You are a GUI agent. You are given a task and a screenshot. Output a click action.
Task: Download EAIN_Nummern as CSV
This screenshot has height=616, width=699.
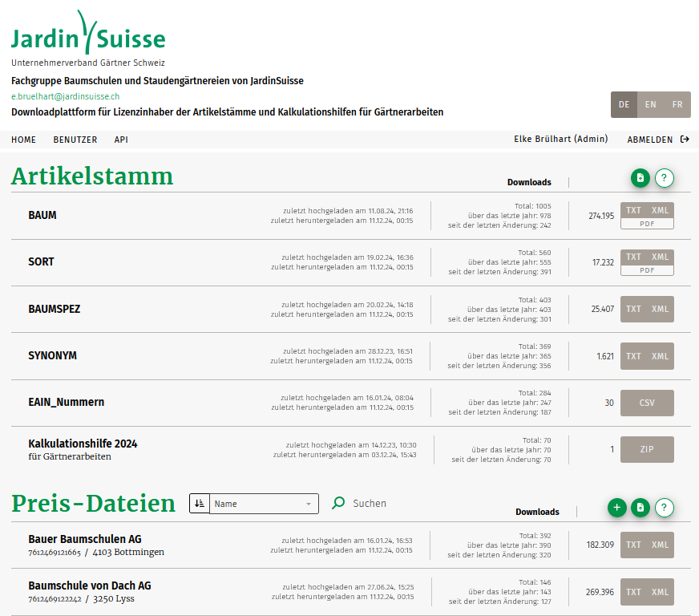pos(647,403)
